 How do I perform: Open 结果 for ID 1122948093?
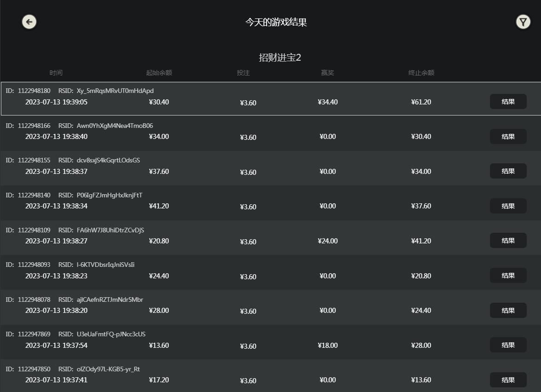click(x=508, y=276)
